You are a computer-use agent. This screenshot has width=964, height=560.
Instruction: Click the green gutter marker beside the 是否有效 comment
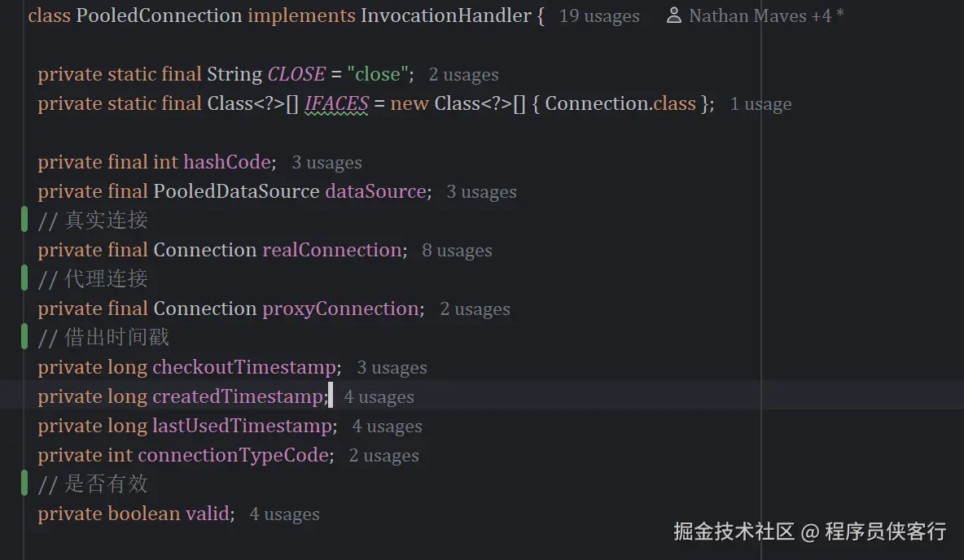tap(24, 483)
